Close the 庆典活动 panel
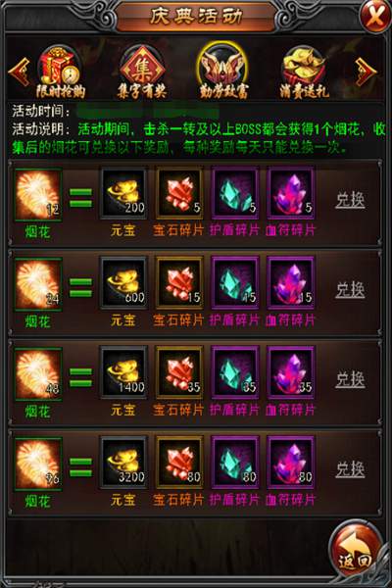 [374, 17]
